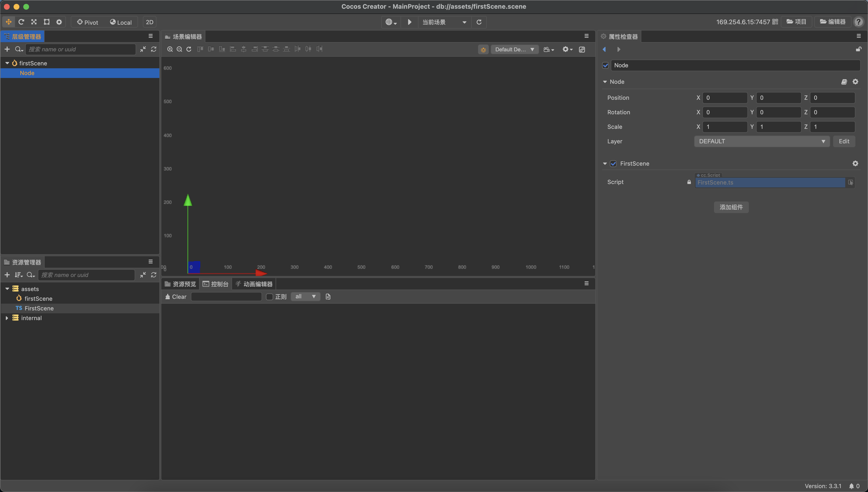
Task: Open the Layer DEFAULT dropdown
Action: tap(761, 142)
